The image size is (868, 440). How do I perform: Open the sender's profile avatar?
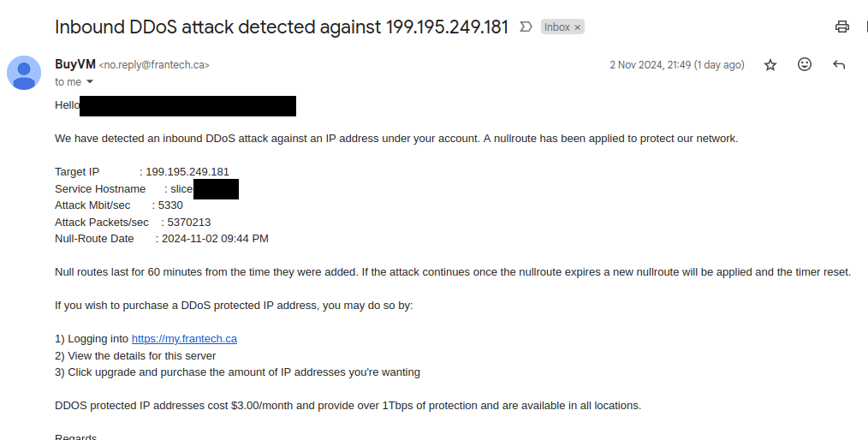pyautogui.click(x=24, y=73)
